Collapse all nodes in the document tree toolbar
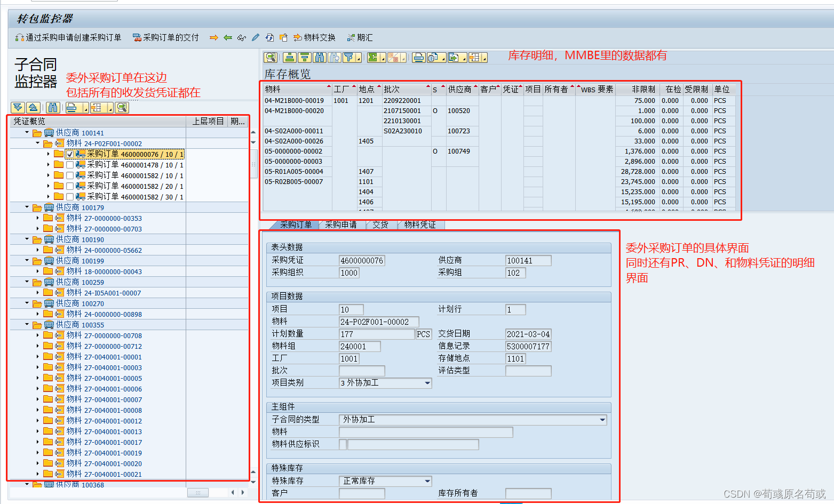The image size is (834, 504). point(33,108)
